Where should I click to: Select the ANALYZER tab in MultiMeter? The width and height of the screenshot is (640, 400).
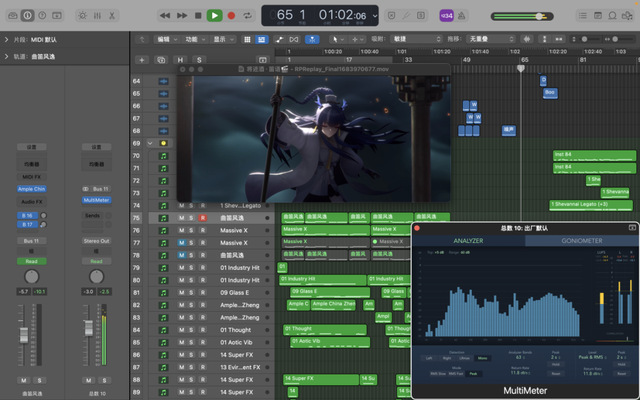click(x=469, y=241)
